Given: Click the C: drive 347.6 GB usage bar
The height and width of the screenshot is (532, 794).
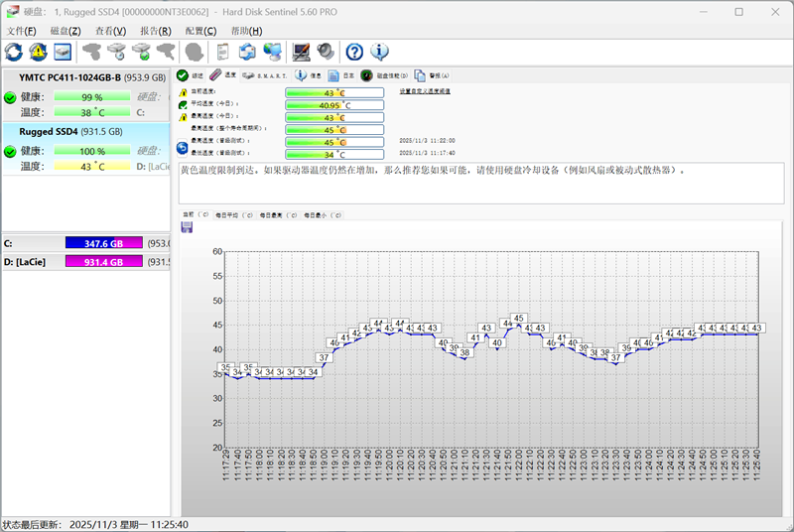Looking at the screenshot, I should pyautogui.click(x=104, y=243).
